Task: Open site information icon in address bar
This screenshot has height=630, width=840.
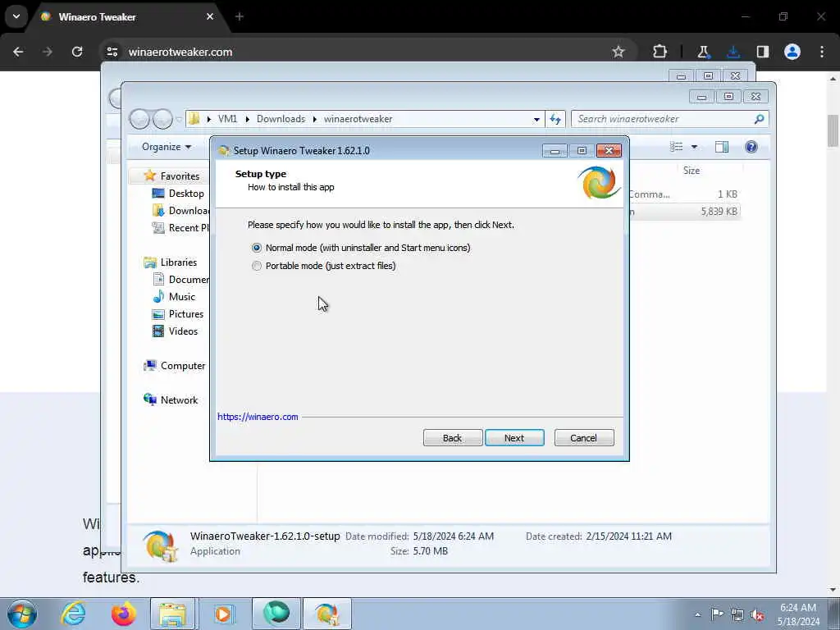Action: (x=112, y=52)
